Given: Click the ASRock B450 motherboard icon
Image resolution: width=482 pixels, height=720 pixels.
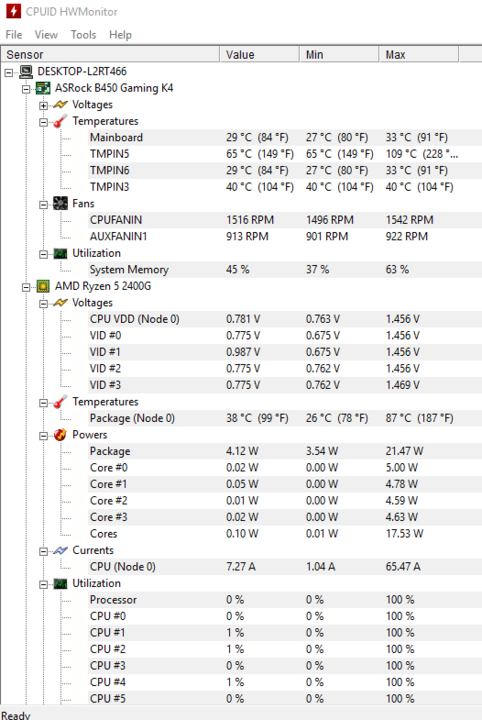Looking at the screenshot, I should (43, 88).
